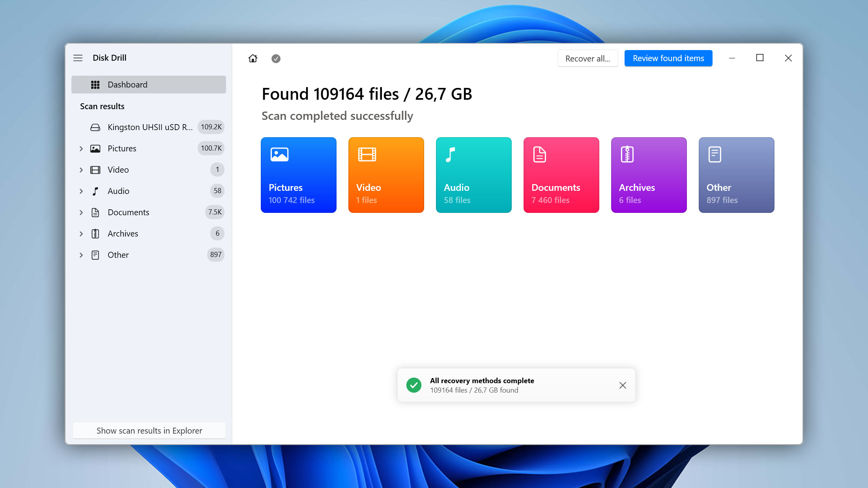This screenshot has width=868, height=488.
Task: Click Review found items button
Action: click(668, 58)
